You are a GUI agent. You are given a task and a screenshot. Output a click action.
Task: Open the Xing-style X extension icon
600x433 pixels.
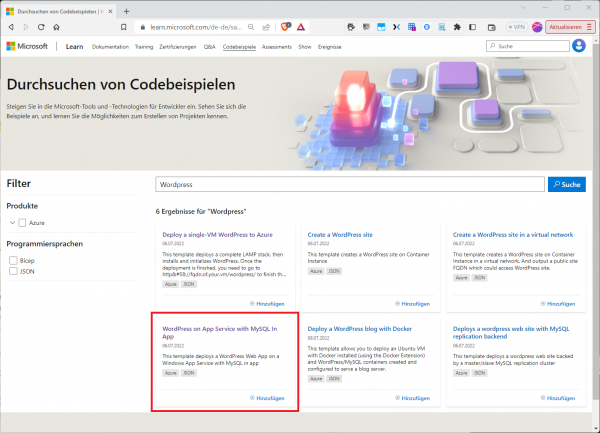(396, 27)
